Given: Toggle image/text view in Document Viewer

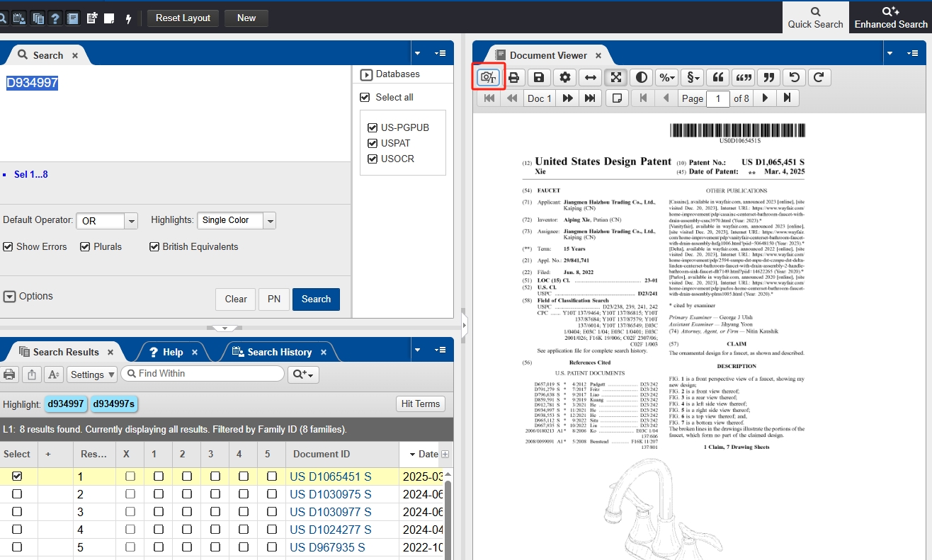Looking at the screenshot, I should point(488,78).
